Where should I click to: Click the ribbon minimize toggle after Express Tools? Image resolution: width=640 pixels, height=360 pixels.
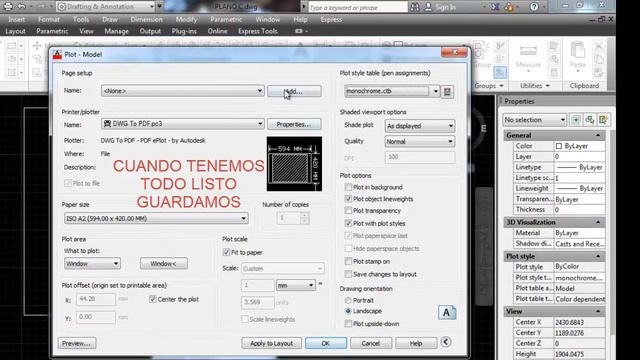(299, 31)
